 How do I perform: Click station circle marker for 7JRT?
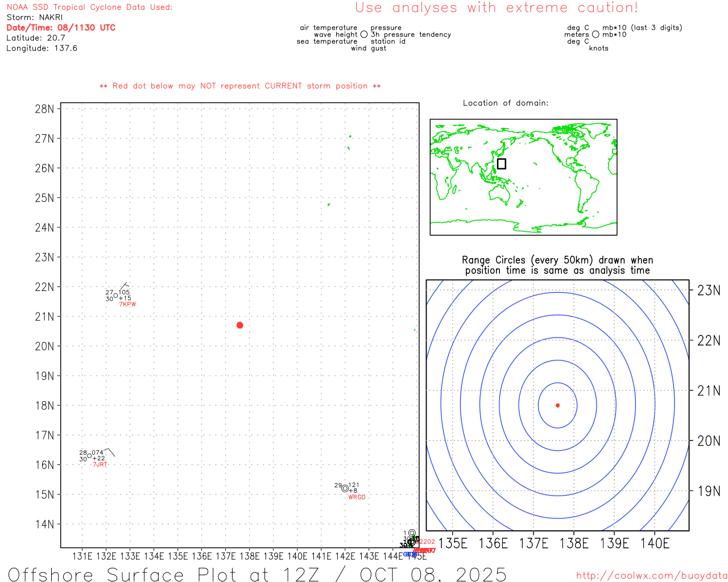pos(89,456)
